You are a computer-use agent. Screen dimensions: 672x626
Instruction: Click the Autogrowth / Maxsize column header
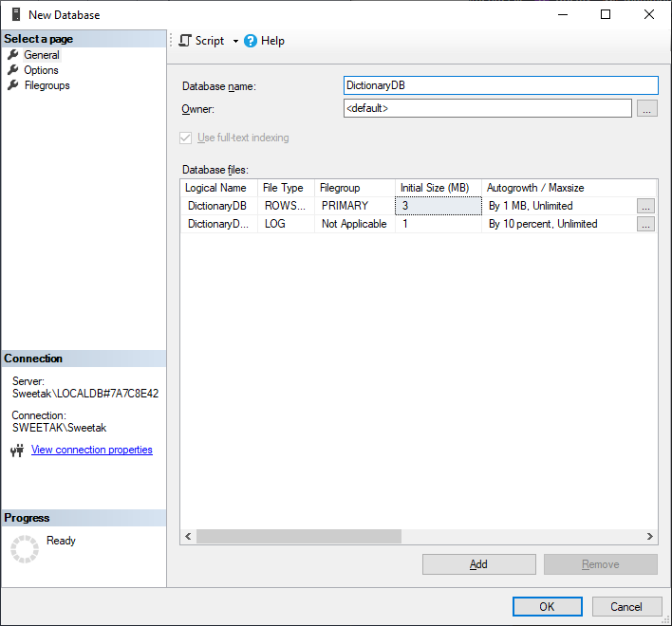tap(569, 188)
